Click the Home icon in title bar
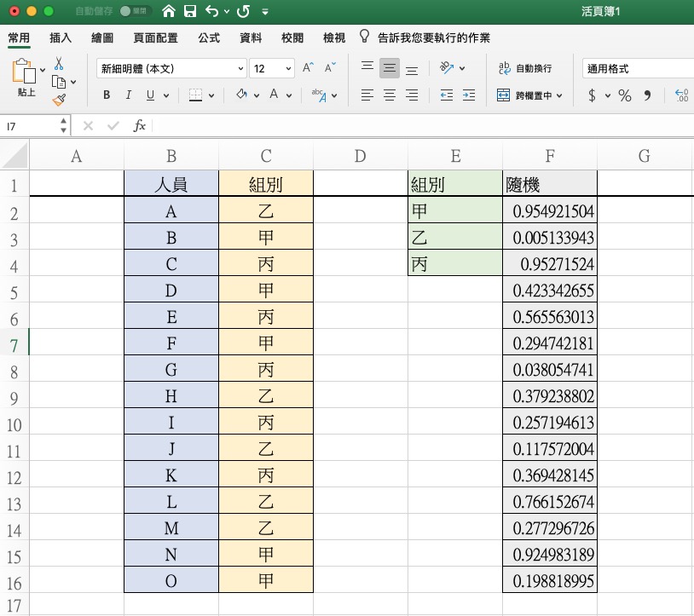This screenshot has height=616, width=694. point(169,12)
